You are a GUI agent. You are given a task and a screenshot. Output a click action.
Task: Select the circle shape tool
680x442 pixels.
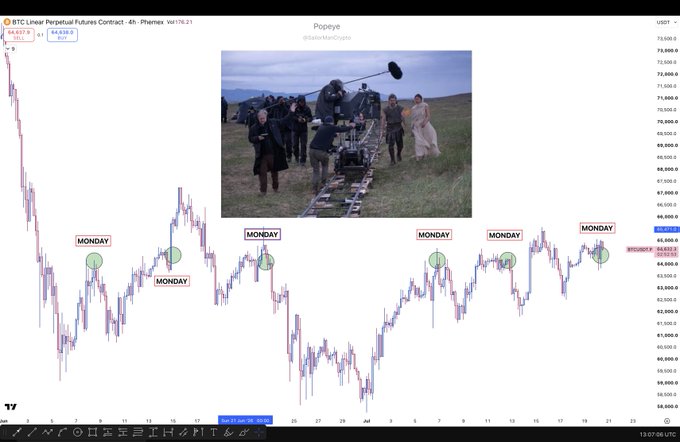tap(77, 432)
